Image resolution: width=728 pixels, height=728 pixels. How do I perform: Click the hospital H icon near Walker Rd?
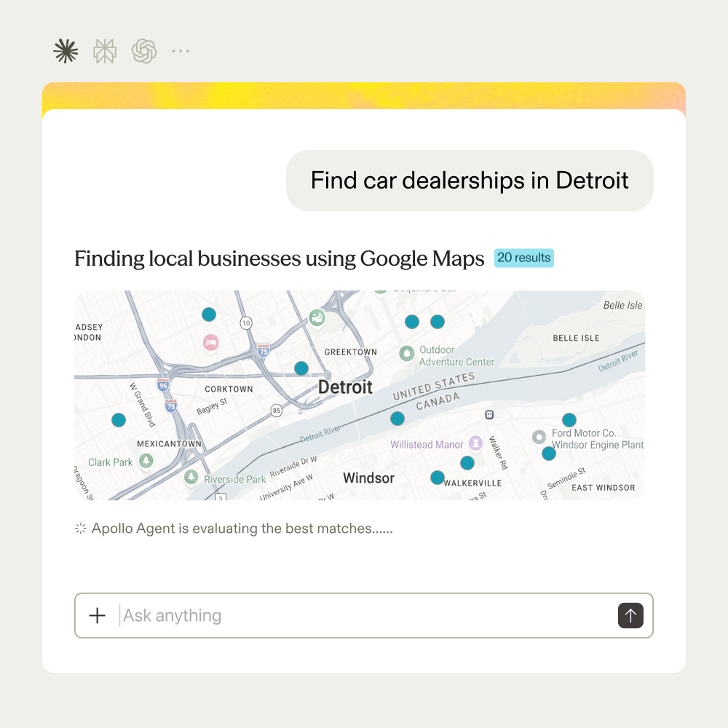(489, 415)
